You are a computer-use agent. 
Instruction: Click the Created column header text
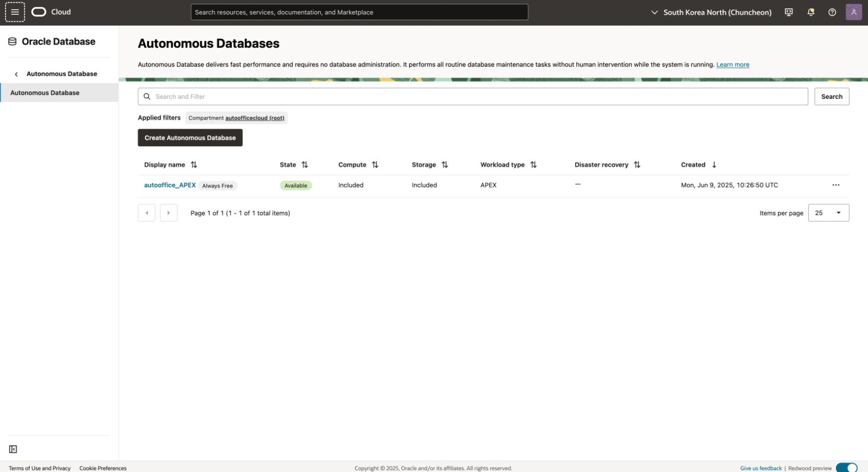pos(693,165)
